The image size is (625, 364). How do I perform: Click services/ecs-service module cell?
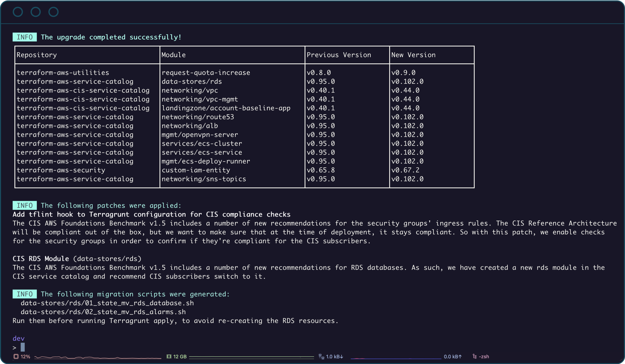coord(202,152)
